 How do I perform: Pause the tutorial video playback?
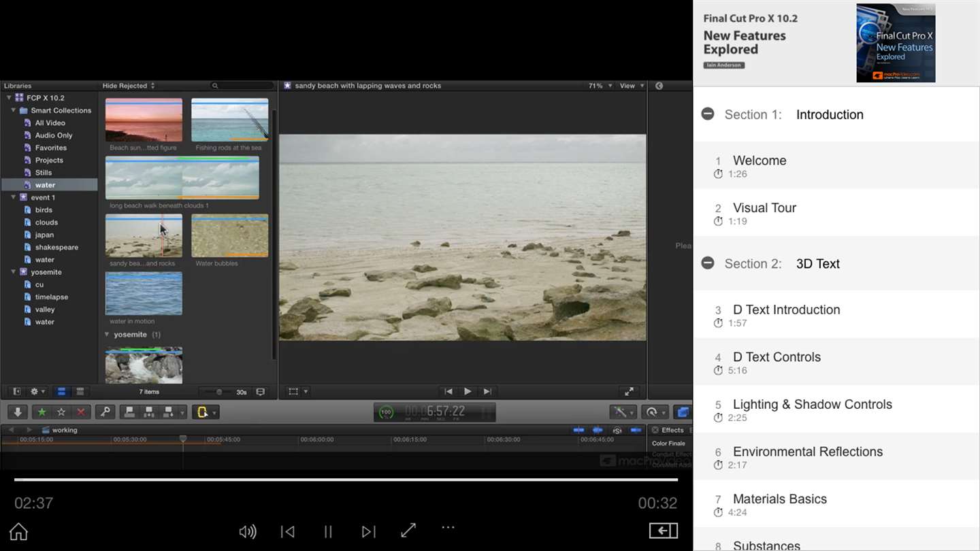coord(328,531)
